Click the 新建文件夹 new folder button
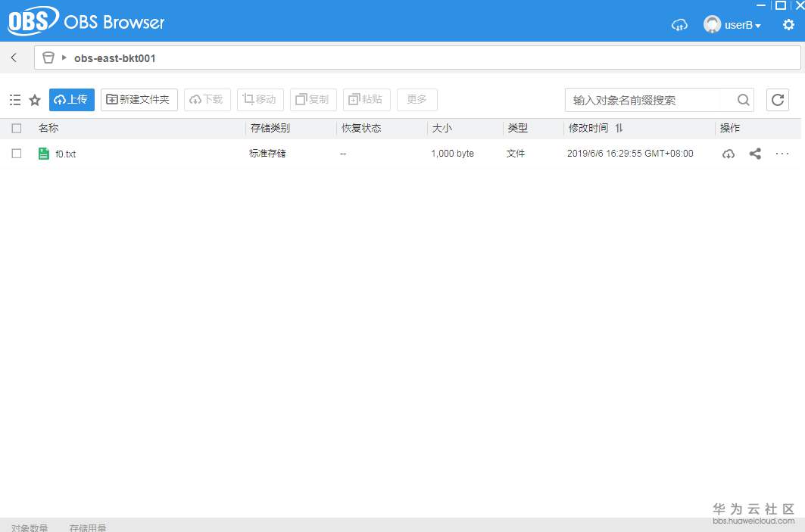The width and height of the screenshot is (805, 532). (x=139, y=100)
